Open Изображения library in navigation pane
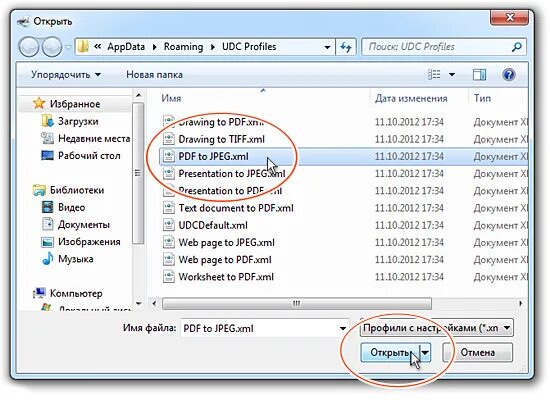 point(89,242)
